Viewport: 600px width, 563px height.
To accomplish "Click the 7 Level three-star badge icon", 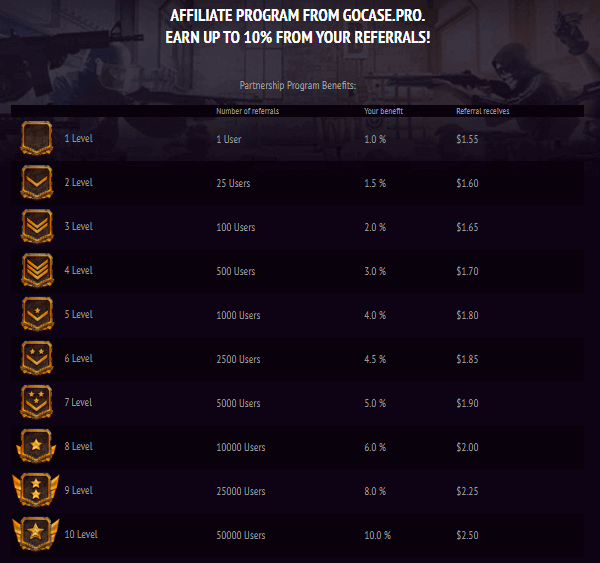I will pyautogui.click(x=37, y=402).
